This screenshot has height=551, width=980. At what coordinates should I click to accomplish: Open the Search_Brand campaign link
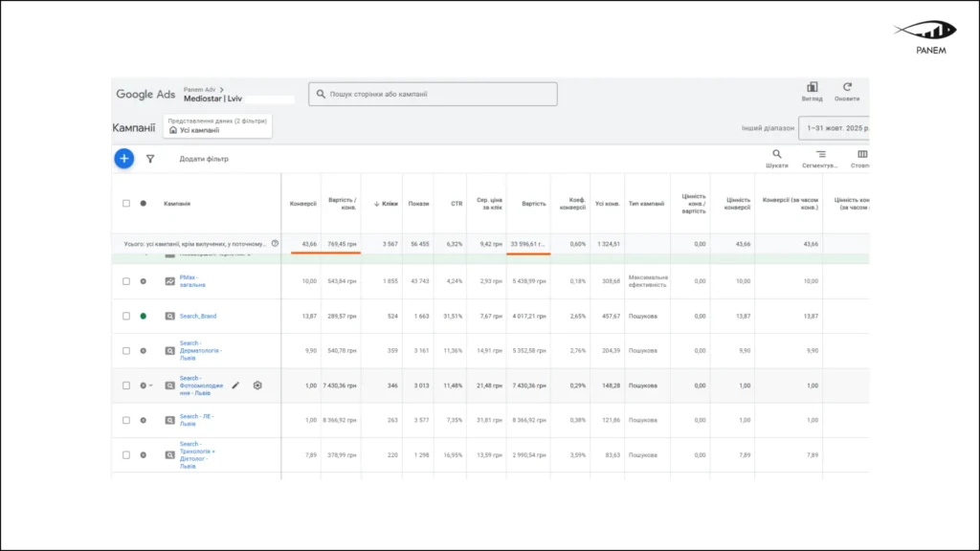(197, 316)
